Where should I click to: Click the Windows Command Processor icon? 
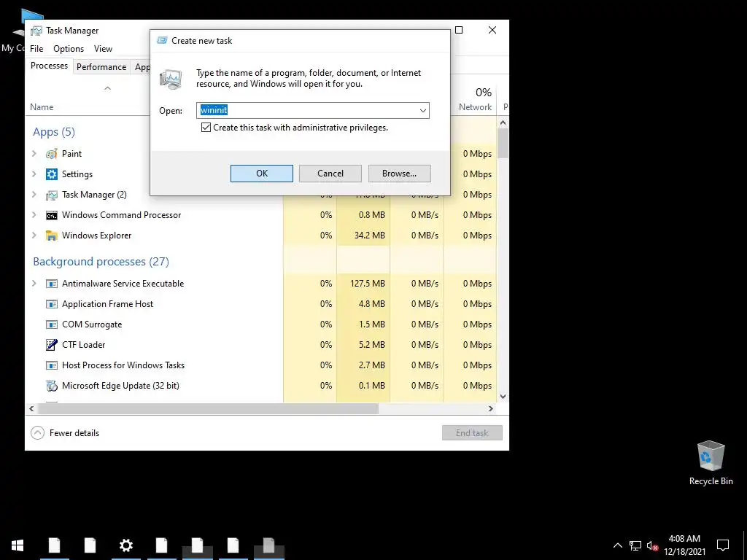(52, 215)
